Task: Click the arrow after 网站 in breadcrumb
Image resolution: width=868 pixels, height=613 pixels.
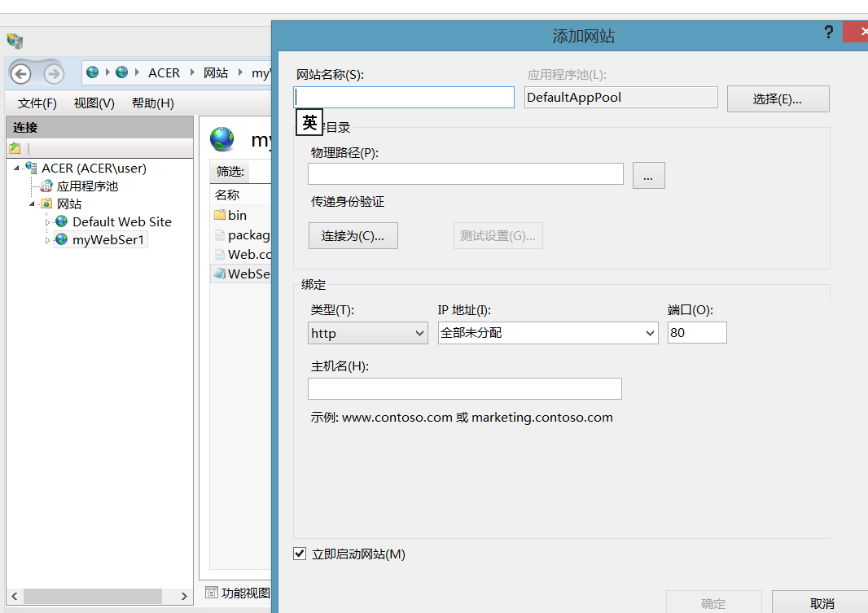Action: (x=240, y=72)
